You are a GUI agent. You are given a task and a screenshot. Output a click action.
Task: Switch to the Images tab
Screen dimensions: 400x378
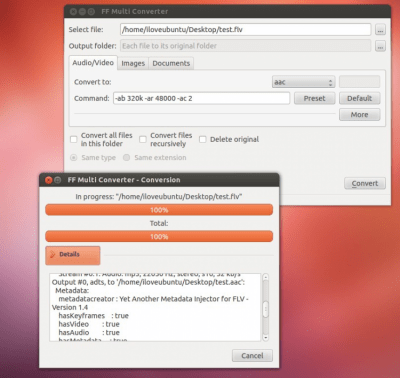(x=133, y=63)
